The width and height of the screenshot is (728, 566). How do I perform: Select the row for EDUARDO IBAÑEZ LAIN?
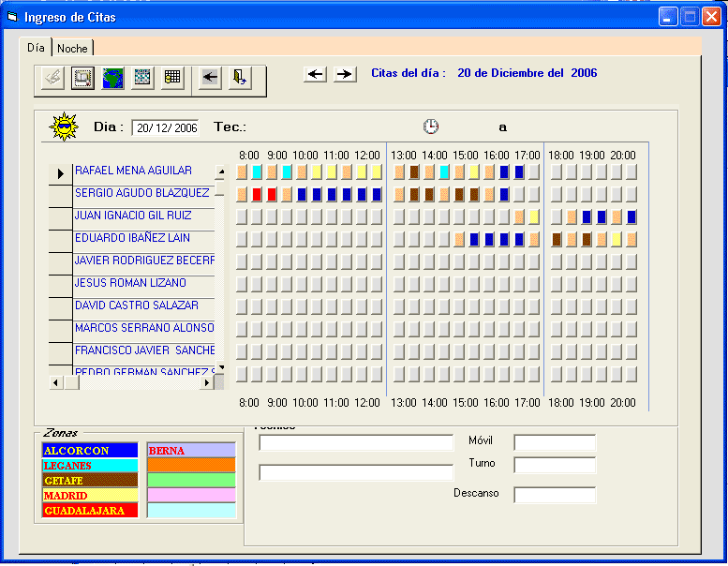(132, 238)
